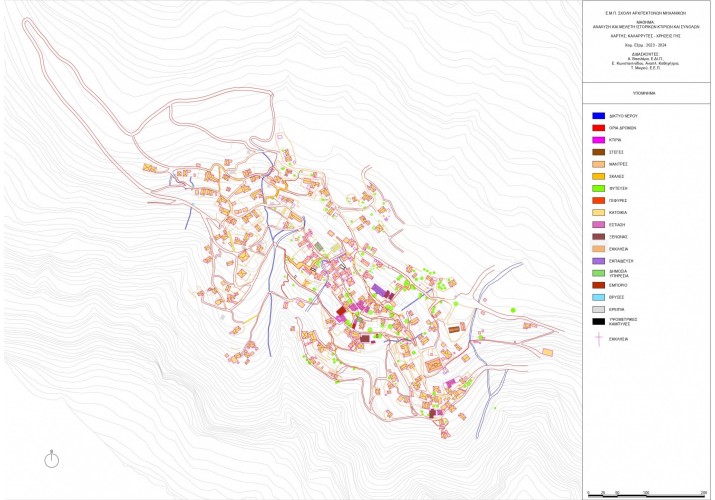Select the pink ΕΣΤΙΑΣΗ legend swatch
715x500 pixels.
[x=598, y=225]
